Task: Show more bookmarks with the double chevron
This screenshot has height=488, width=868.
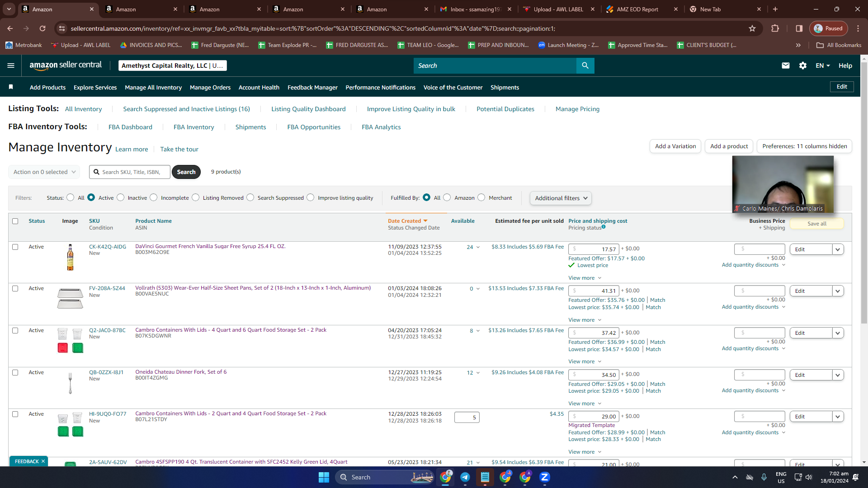Action: coord(798,45)
